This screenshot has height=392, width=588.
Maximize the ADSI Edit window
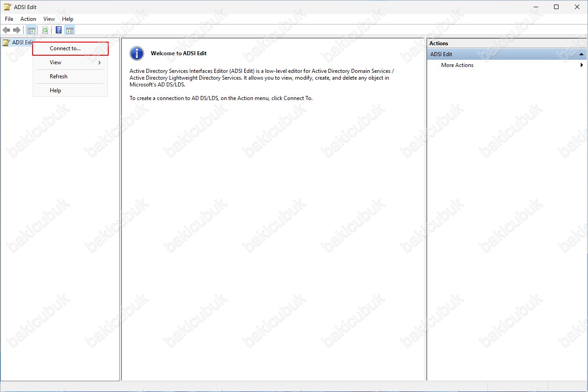tap(556, 7)
